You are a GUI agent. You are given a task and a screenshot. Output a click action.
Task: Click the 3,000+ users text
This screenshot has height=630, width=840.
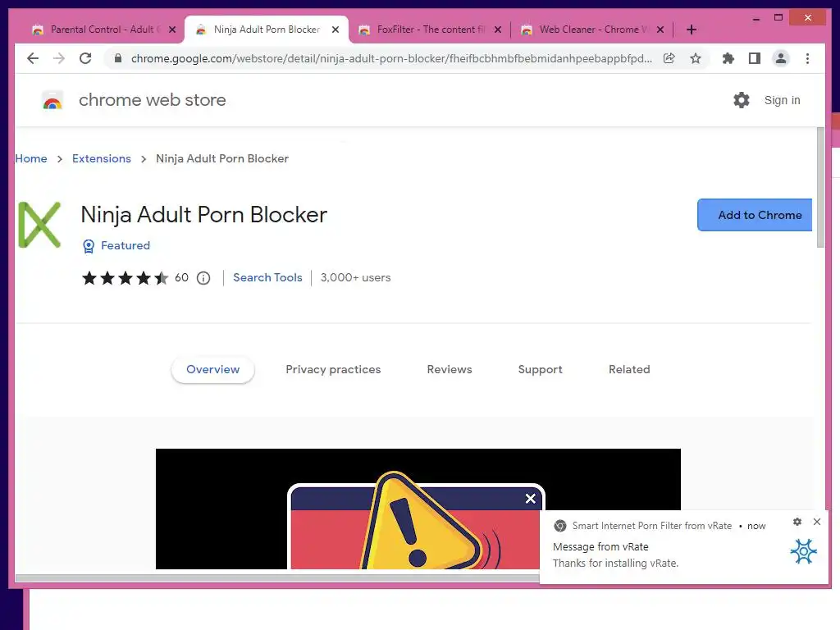356,277
